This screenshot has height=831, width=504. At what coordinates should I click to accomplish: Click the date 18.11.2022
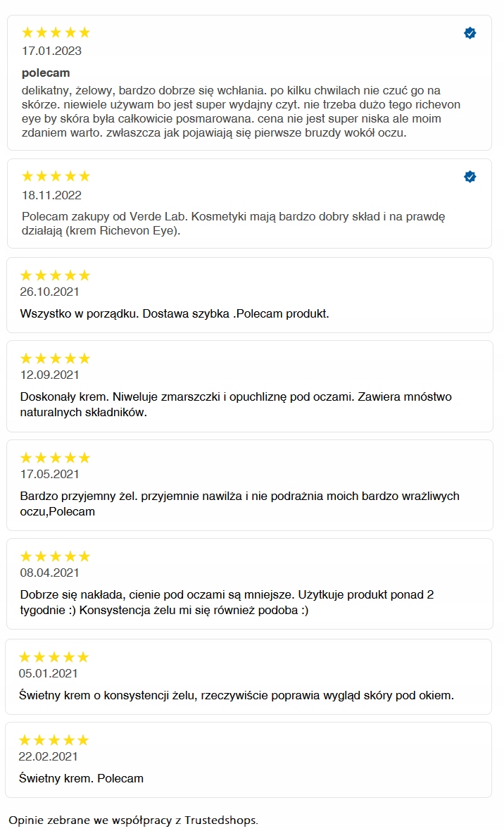(x=51, y=195)
